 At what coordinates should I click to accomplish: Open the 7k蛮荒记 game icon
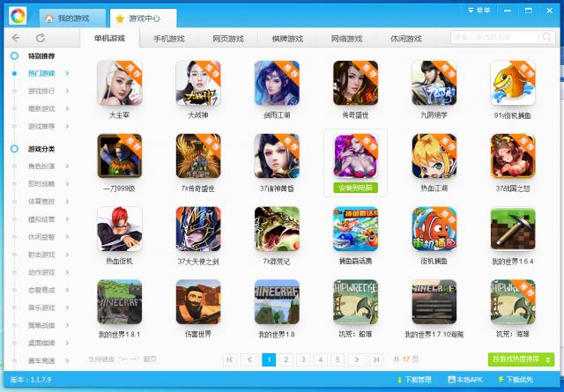pyautogui.click(x=277, y=229)
